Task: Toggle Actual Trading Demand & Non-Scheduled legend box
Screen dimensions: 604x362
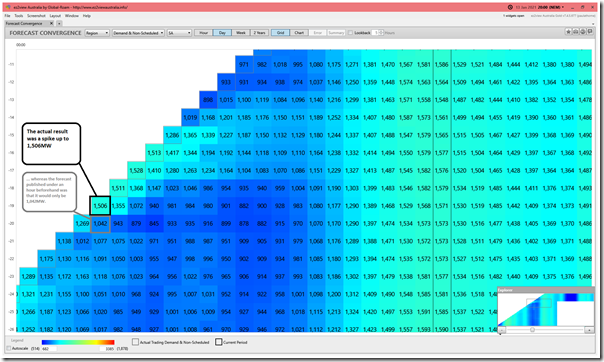Action: (135, 342)
